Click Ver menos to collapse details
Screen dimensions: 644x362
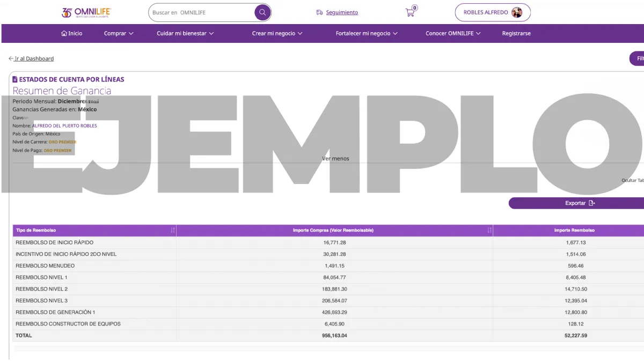[x=335, y=158]
